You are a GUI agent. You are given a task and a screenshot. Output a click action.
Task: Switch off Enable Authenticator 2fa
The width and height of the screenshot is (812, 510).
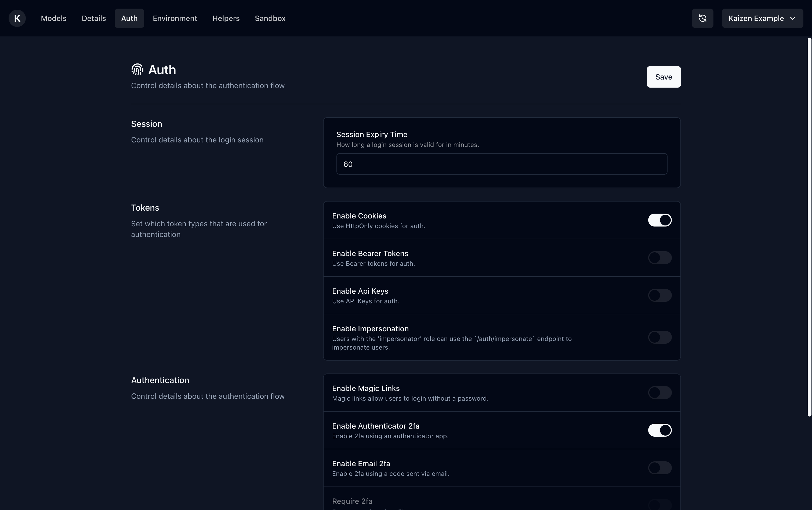[x=660, y=430]
